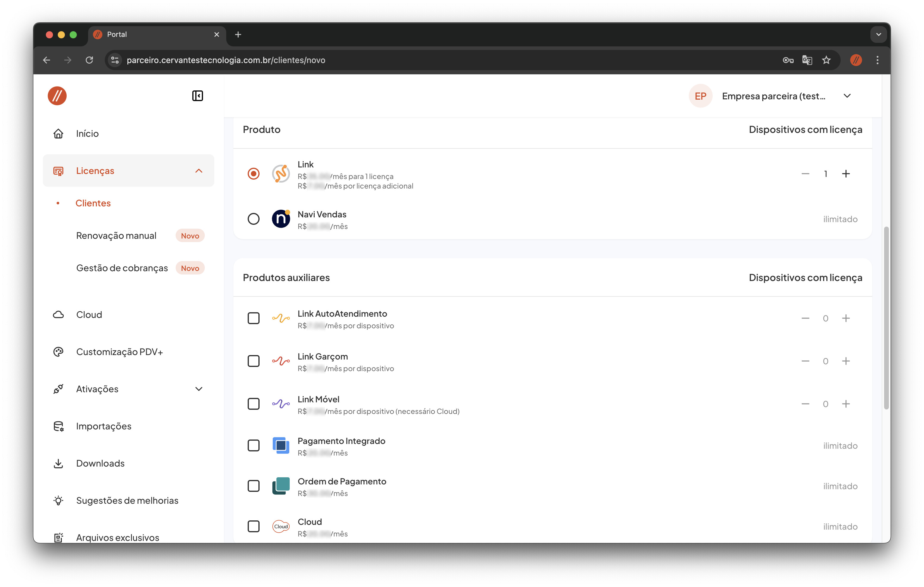Open the Início home icon
The width and height of the screenshot is (924, 587).
pos(58,134)
